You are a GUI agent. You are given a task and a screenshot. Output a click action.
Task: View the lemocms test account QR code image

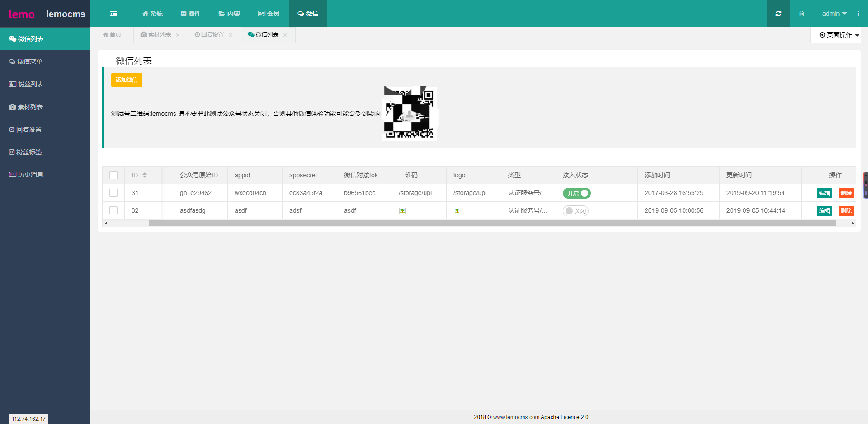click(410, 113)
